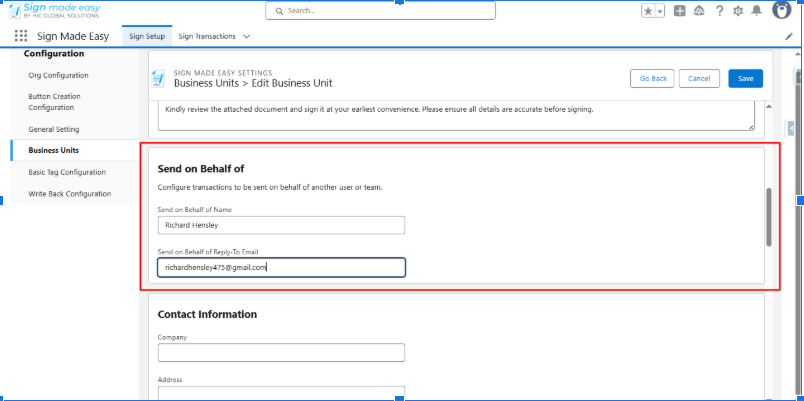Open the global actions plus icon
804x401 pixels.
tap(679, 11)
